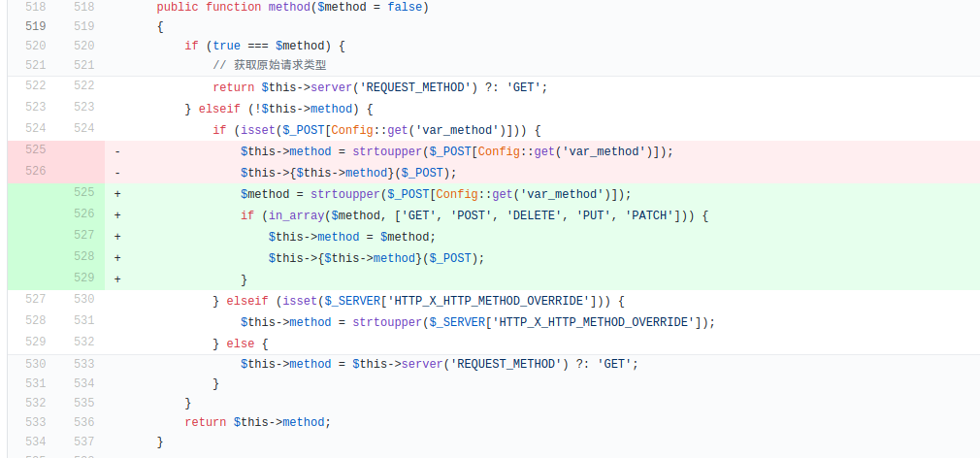
Task: Click new line number 529 on the added row
Action: pyautogui.click(x=83, y=278)
